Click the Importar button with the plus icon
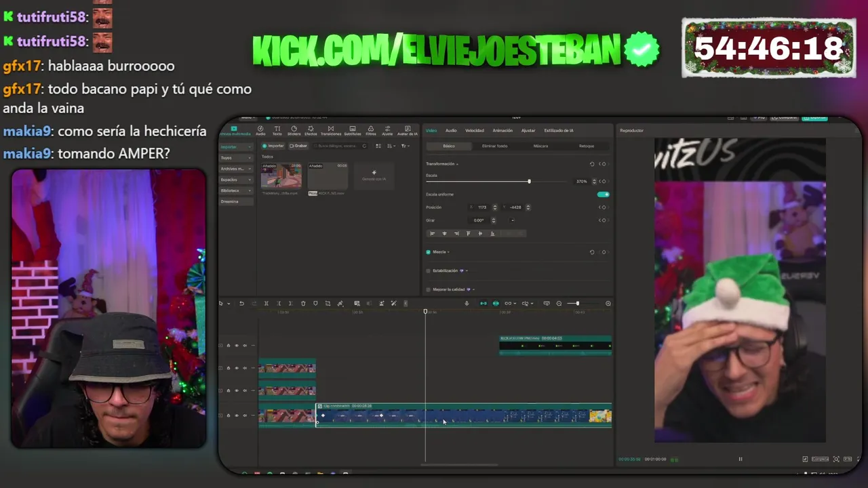 click(x=273, y=146)
